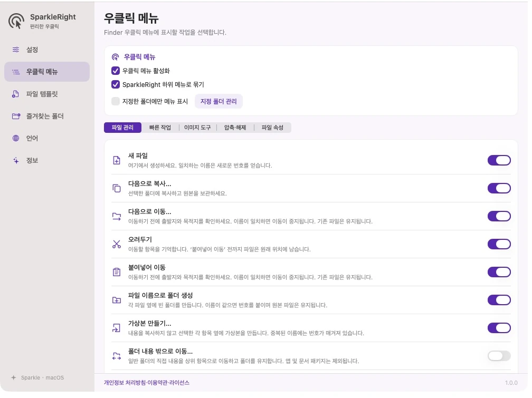Click the 우클릭 메뉴 list icon in sidebar

click(16, 72)
